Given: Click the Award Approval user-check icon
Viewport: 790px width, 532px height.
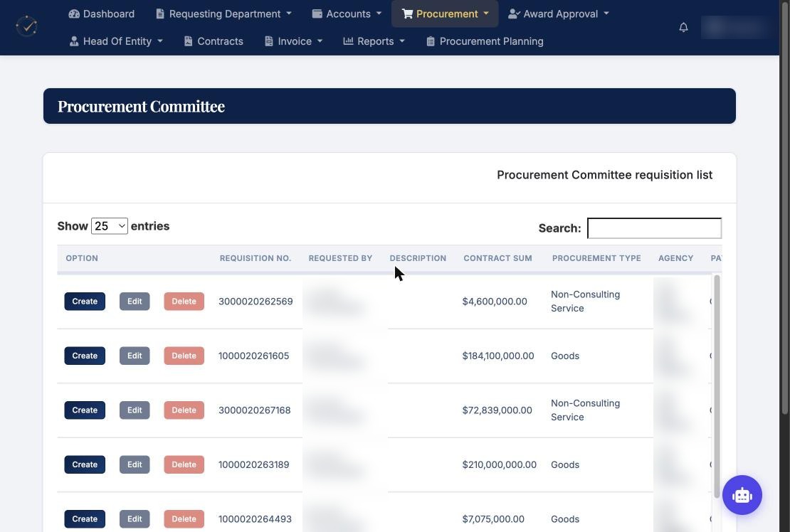Looking at the screenshot, I should [514, 14].
